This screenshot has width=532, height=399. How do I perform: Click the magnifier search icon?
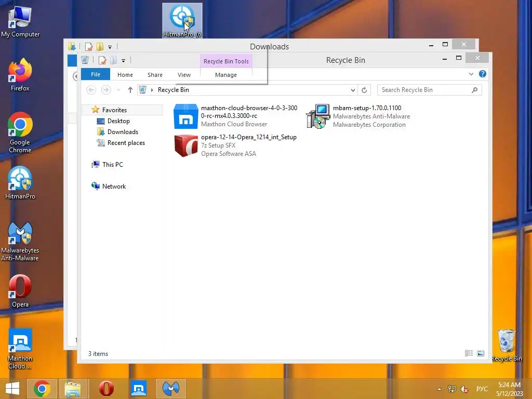tap(474, 90)
